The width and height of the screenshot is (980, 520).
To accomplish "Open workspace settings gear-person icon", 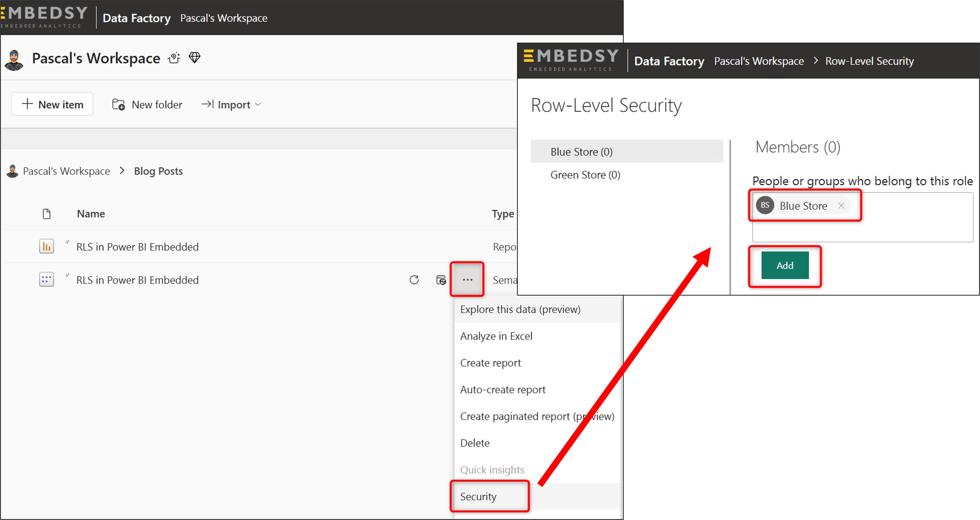I will (174, 58).
